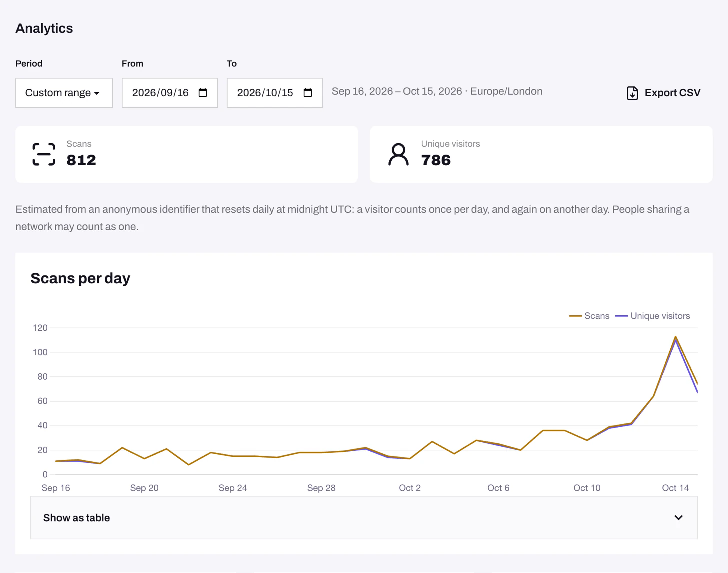Screen dimensions: 728x573
Task: Click the Sep 20 x-axis label
Action: [144, 488]
